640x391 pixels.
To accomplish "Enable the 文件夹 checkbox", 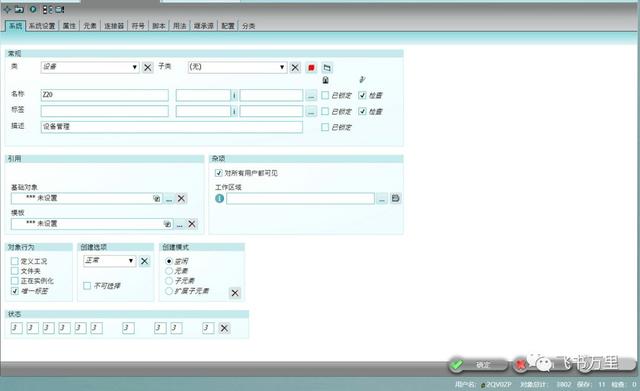I will pos(15,271).
